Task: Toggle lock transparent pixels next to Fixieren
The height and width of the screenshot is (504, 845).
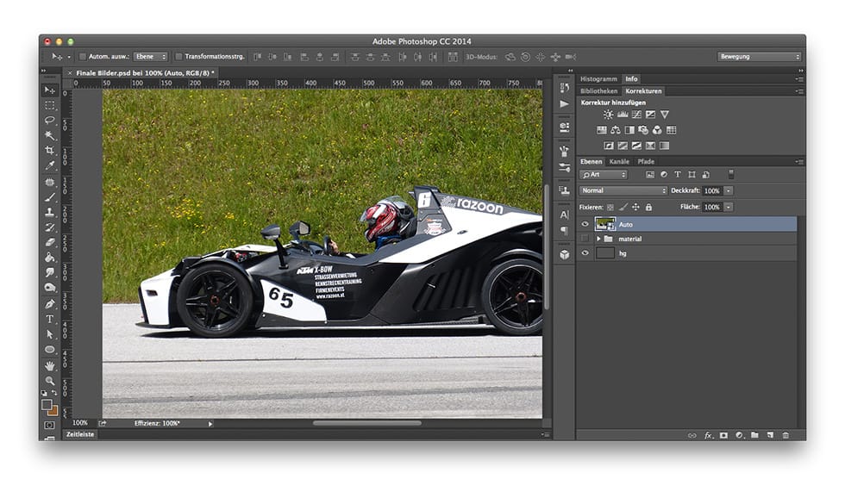Action: pyautogui.click(x=610, y=207)
